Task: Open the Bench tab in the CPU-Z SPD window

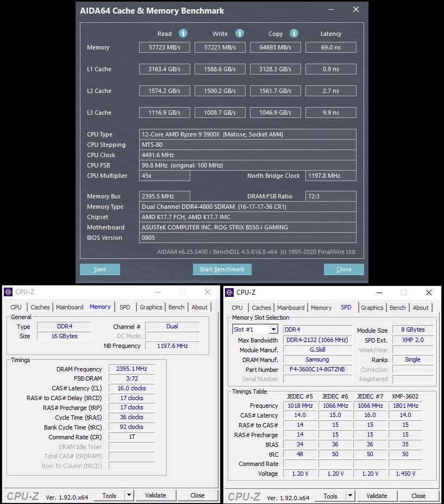Action: (x=397, y=308)
